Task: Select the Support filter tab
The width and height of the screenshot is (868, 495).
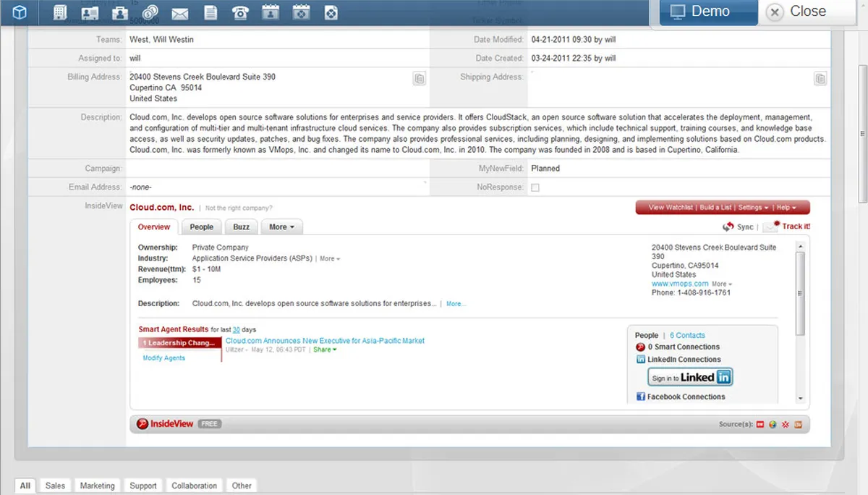Action: click(143, 486)
